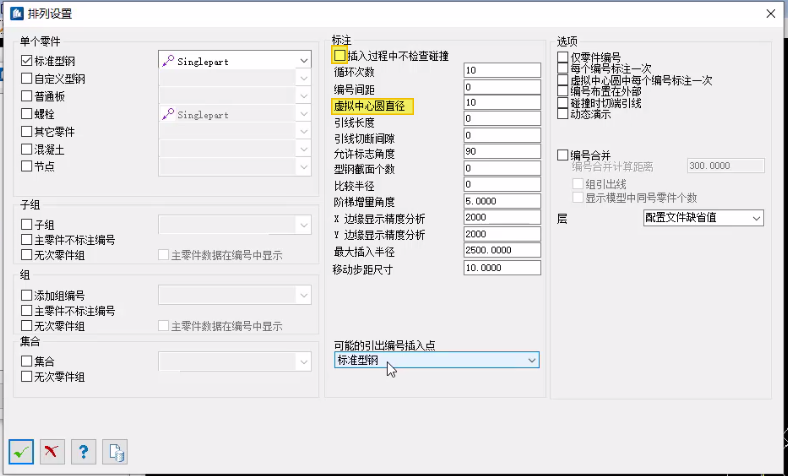Click the 允许标志角度 field
Viewport: 788px width, 476px height.
coord(502,151)
